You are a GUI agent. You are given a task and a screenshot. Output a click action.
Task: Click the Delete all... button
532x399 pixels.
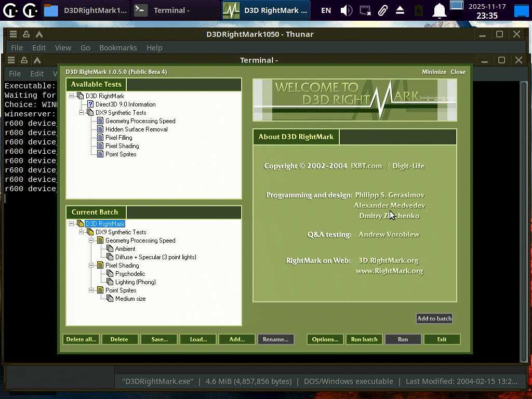81,339
